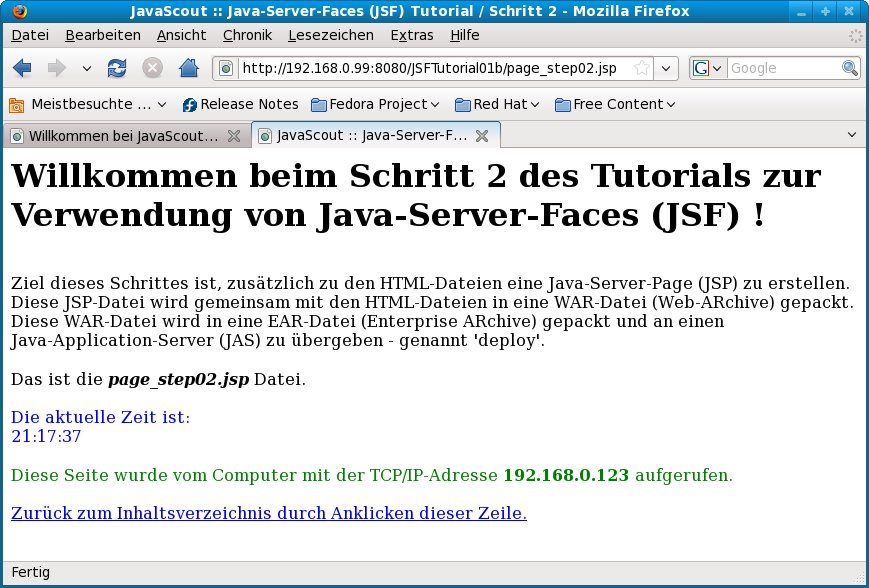Click the Stop loading button
The image size is (869, 588).
pos(152,68)
